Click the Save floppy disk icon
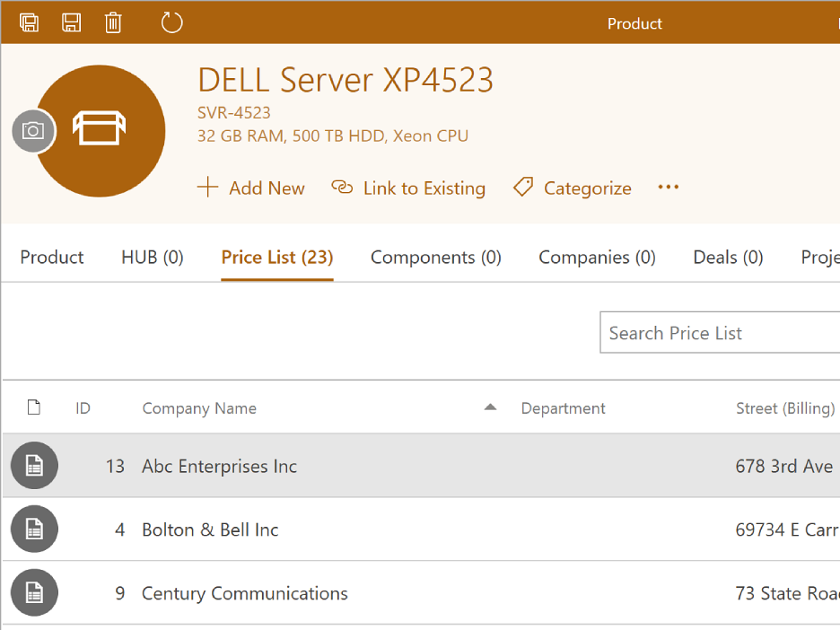840x630 pixels. (x=71, y=22)
